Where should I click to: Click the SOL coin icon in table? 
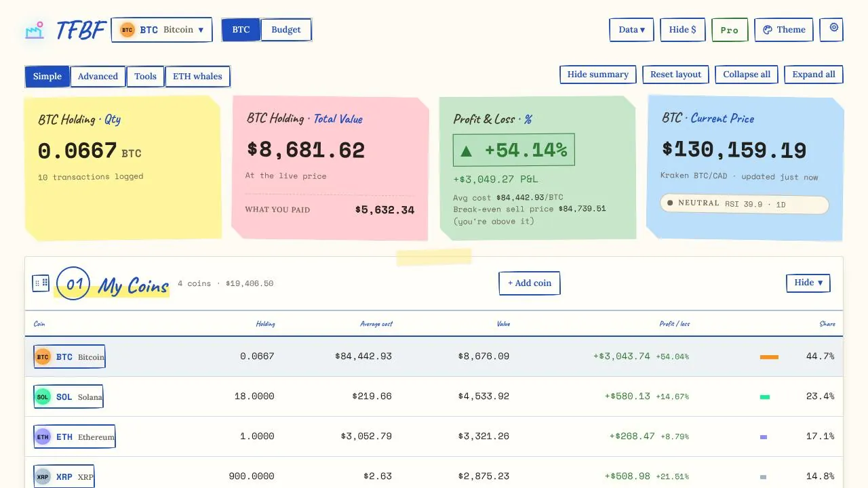(x=43, y=397)
